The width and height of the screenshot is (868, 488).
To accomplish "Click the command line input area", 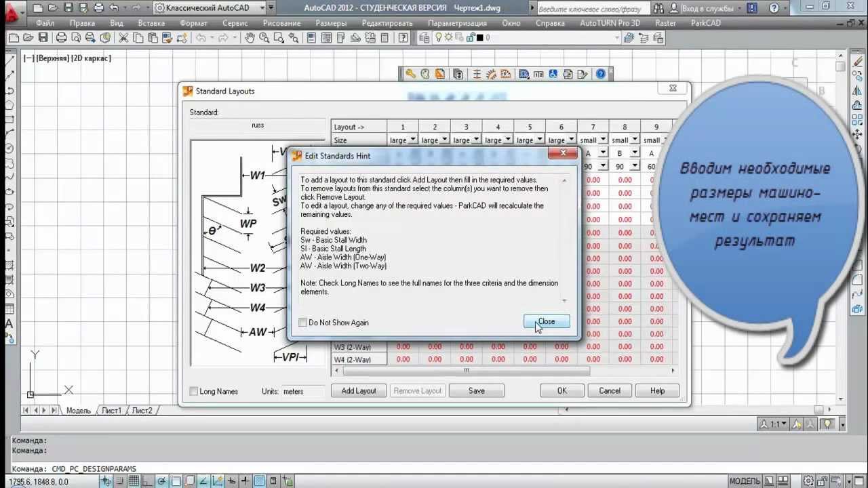I will [x=434, y=468].
